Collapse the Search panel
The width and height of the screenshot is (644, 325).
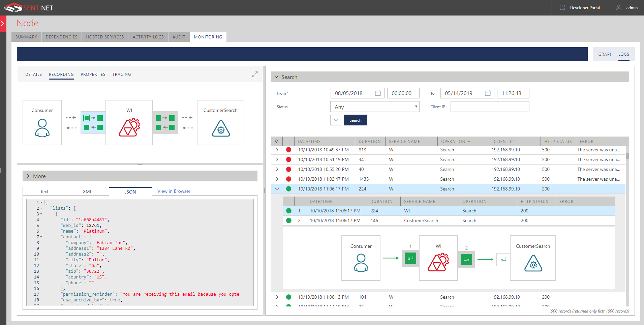pos(276,77)
